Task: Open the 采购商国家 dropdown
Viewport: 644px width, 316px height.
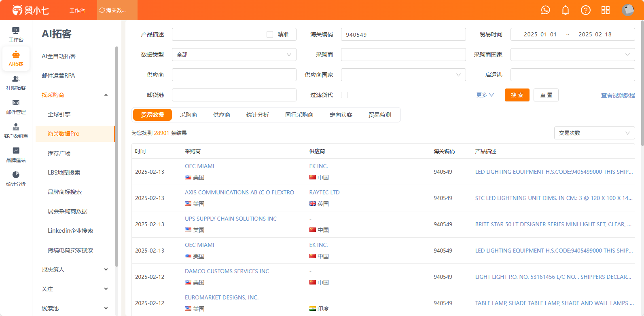Action: tap(573, 55)
